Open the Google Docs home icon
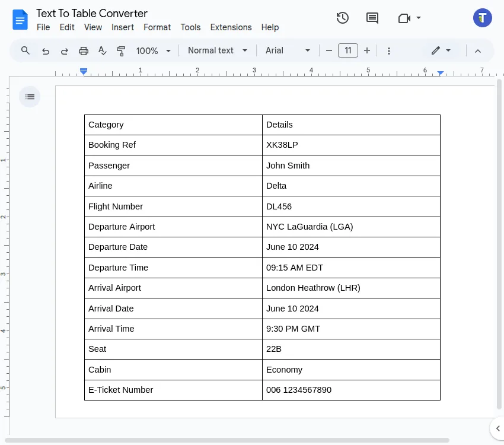Image resolution: width=504 pixels, height=445 pixels. [x=20, y=20]
